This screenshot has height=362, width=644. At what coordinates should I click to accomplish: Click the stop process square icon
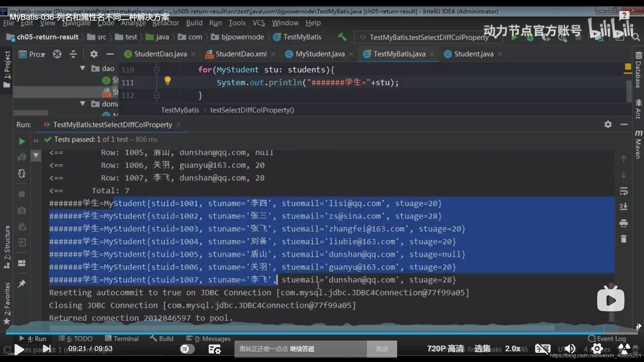click(x=22, y=194)
